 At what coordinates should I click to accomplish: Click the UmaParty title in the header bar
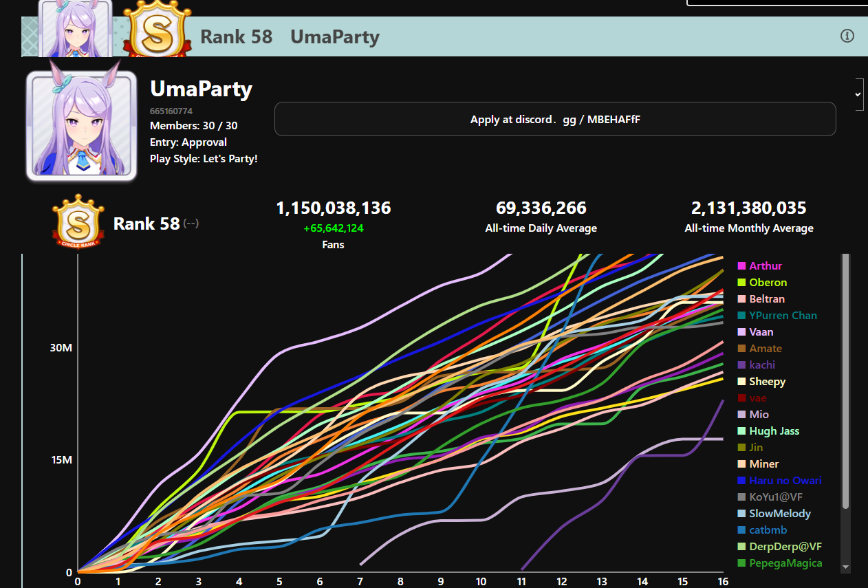coord(335,36)
